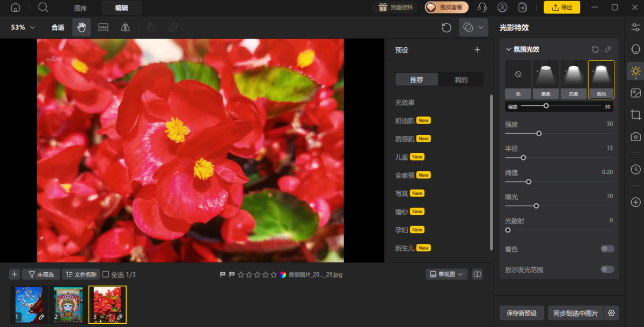Expand the 单视图 view dropdown
The width and height of the screenshot is (644, 327).
pos(447,274)
